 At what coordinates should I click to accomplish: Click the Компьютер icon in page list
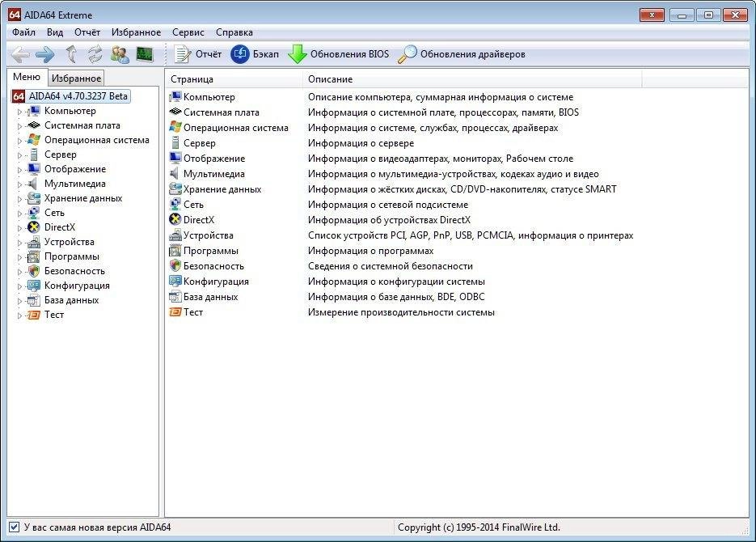(x=175, y=97)
